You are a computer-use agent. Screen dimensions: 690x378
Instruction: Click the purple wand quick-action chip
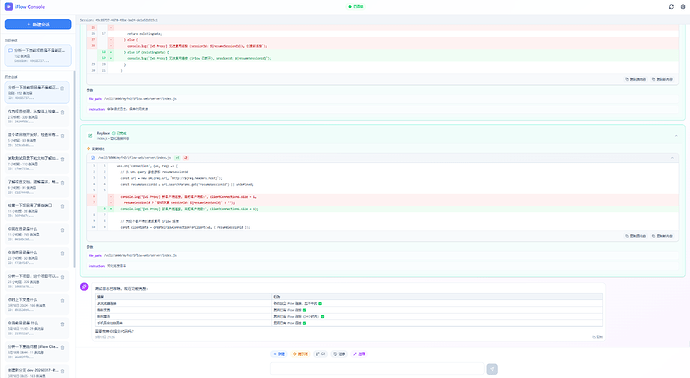click(x=359, y=354)
